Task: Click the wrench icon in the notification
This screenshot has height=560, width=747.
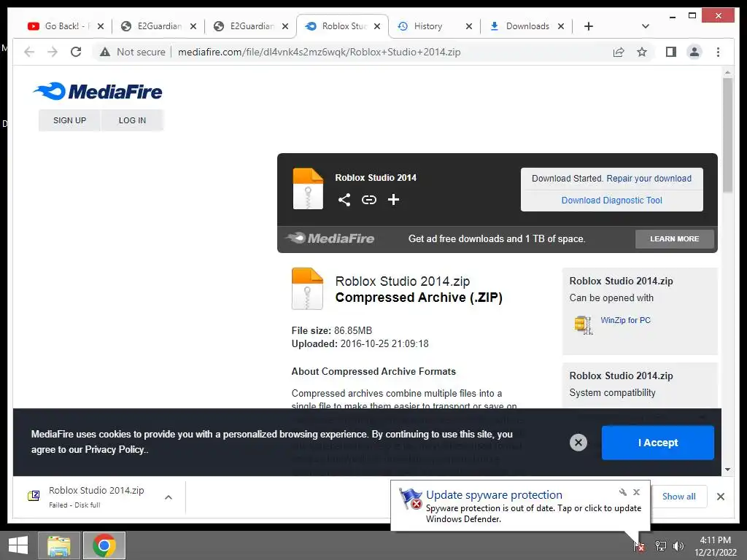Action: [623, 492]
